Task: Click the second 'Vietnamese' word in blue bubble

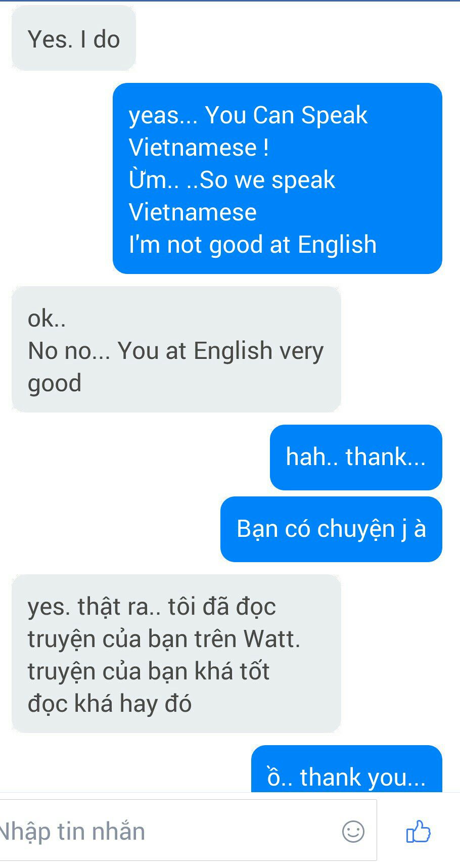Action: [x=193, y=212]
